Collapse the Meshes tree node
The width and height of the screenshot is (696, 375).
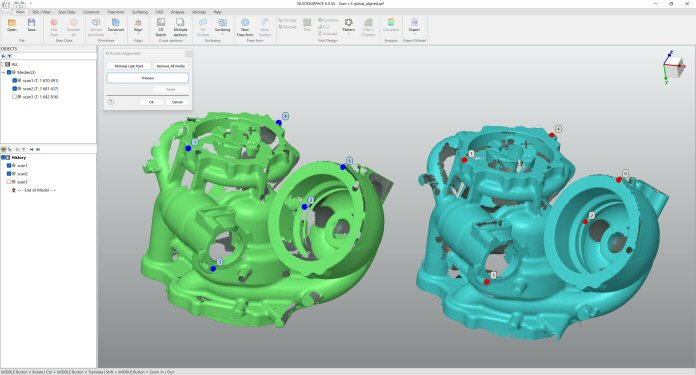tap(4, 72)
